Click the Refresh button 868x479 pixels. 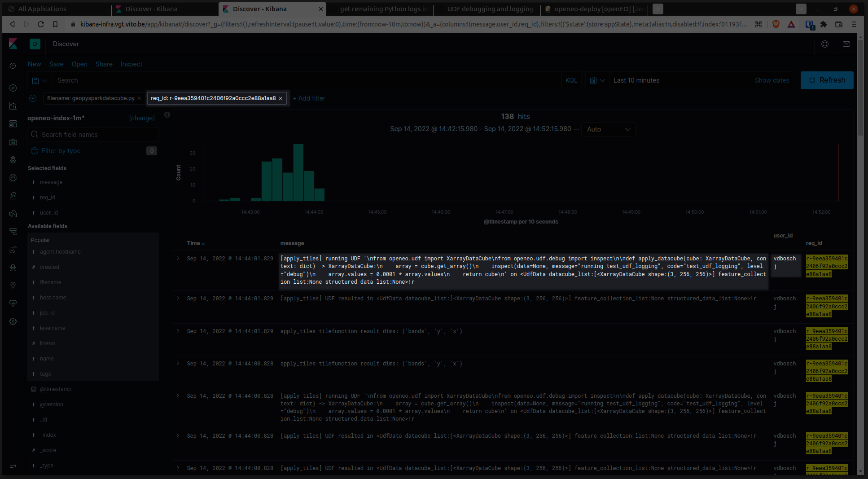pos(827,80)
